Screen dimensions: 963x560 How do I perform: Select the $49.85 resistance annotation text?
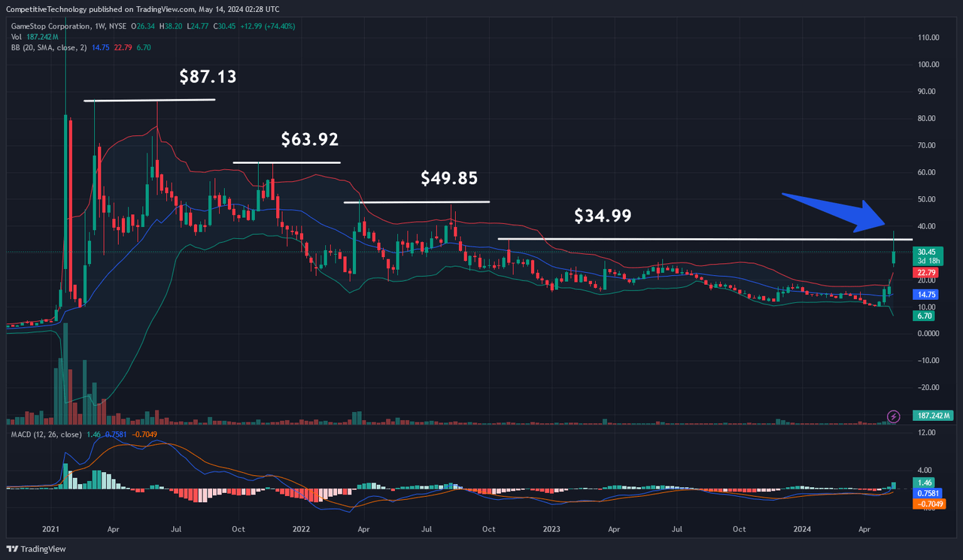coord(449,178)
